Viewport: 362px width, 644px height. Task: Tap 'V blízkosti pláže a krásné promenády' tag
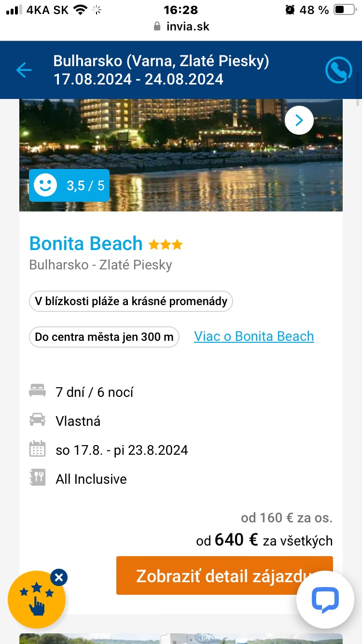click(131, 301)
